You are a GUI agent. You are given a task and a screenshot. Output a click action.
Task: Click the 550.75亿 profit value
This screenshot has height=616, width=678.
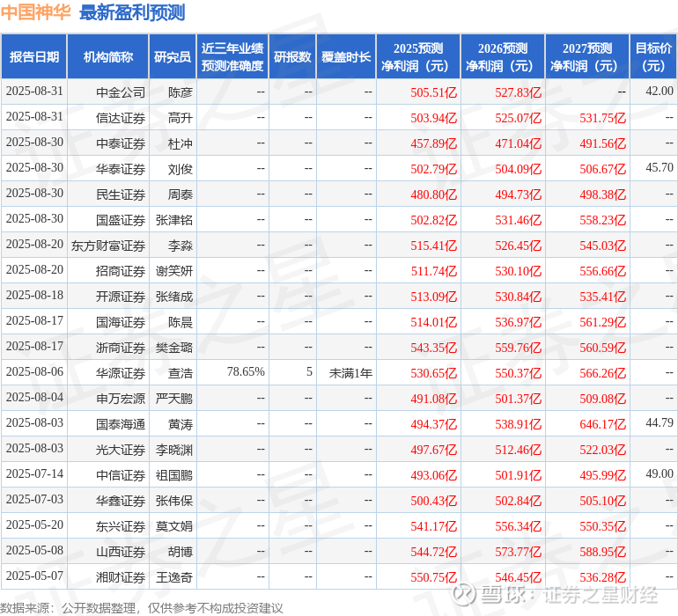coord(433,577)
